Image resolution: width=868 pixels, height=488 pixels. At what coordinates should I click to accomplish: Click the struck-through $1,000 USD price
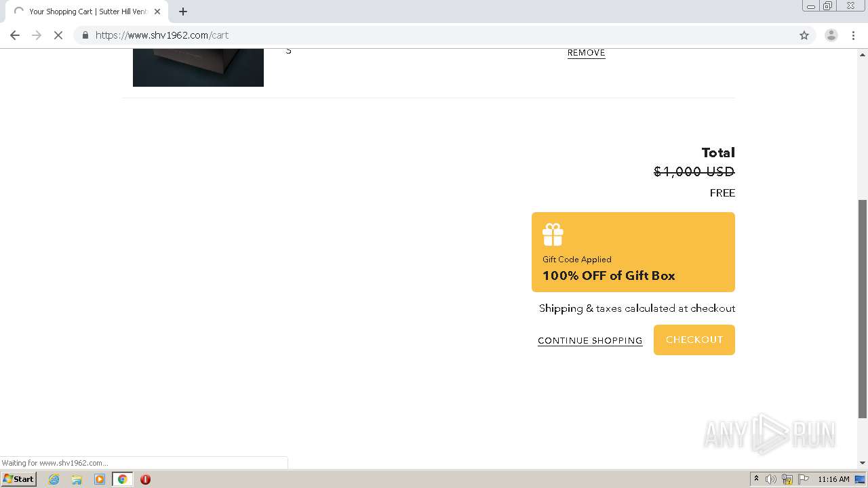(694, 171)
